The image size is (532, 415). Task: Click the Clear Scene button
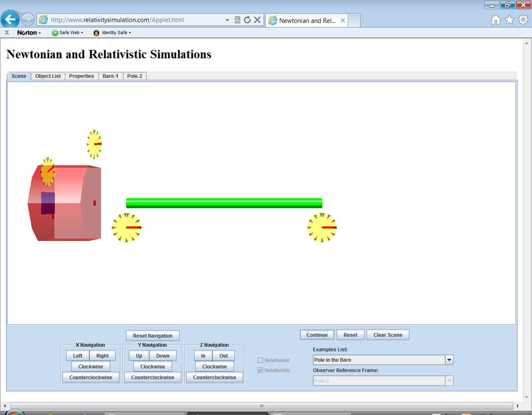click(388, 335)
